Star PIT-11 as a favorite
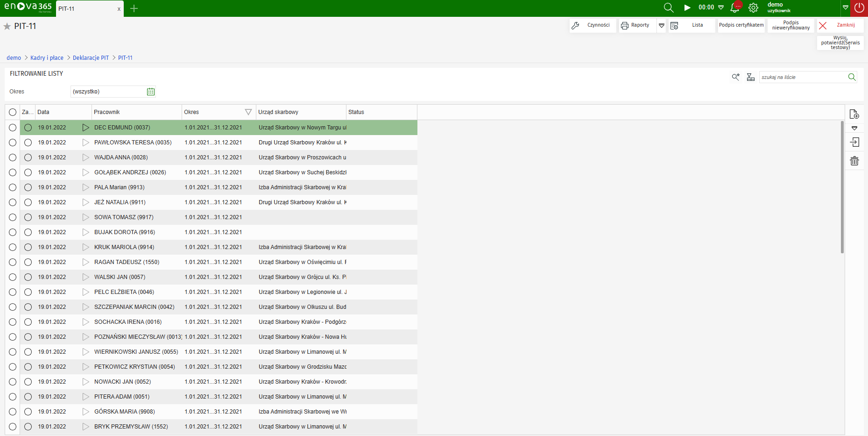868x436 pixels. [x=7, y=26]
